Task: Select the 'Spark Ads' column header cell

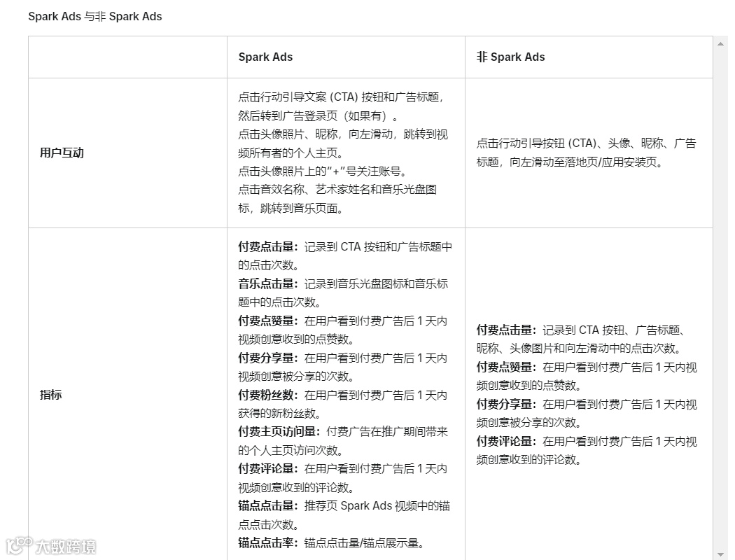Action: point(346,57)
